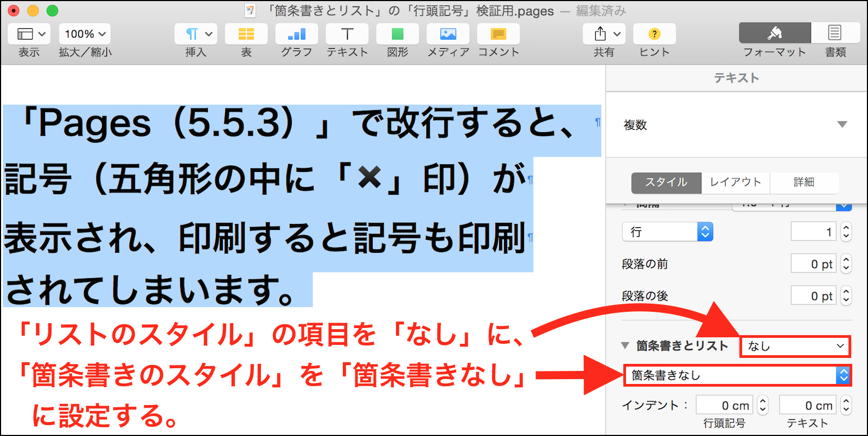
Task: Switch to the 詳細 tab
Action: (x=804, y=183)
